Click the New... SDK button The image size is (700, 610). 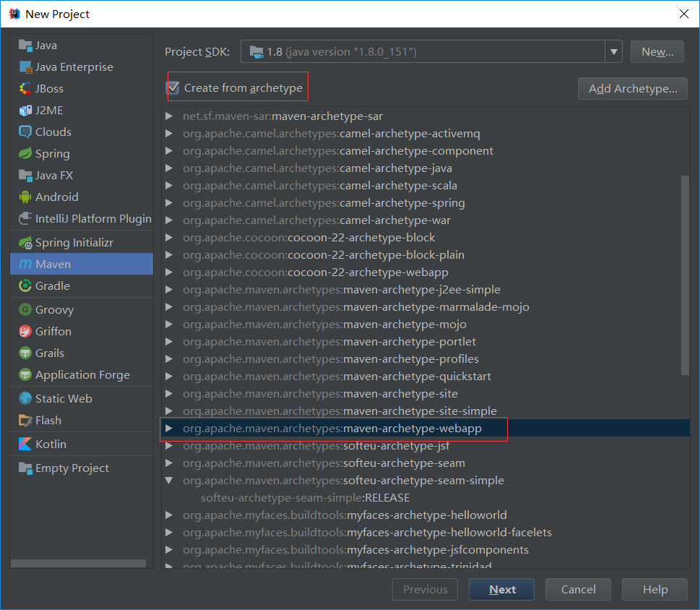pos(657,52)
